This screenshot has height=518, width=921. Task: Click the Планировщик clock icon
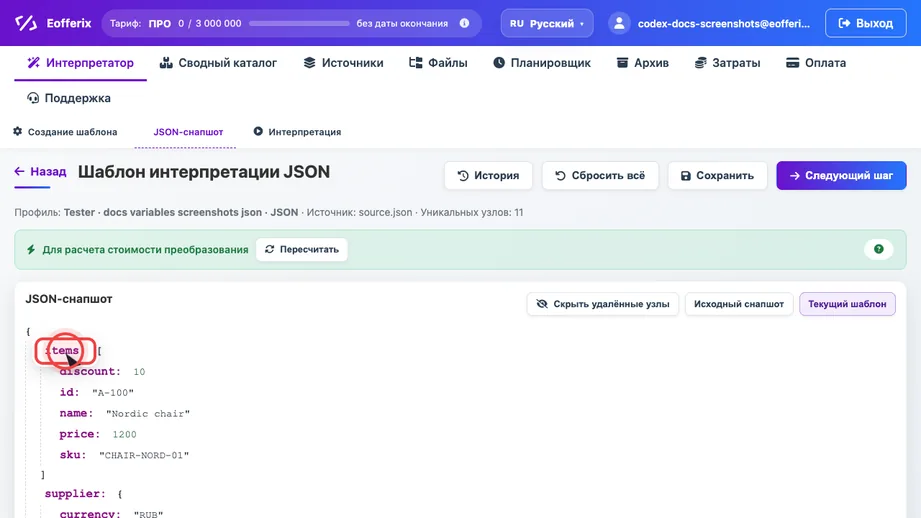(x=499, y=62)
